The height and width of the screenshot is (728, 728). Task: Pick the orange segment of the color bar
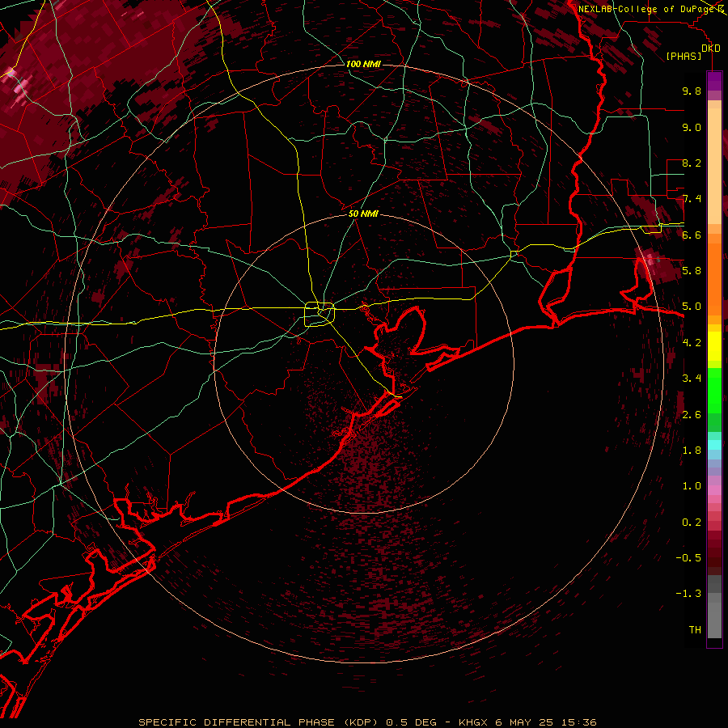click(x=714, y=278)
